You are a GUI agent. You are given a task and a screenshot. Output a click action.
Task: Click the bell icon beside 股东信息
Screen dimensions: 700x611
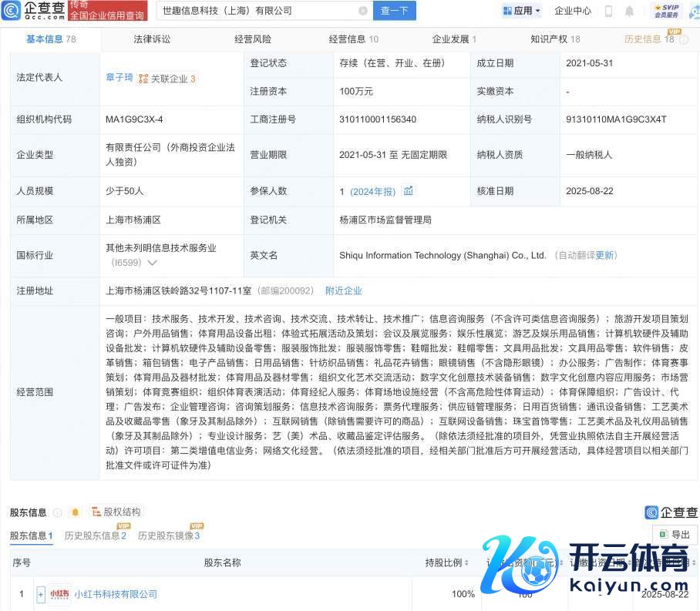[x=75, y=512]
